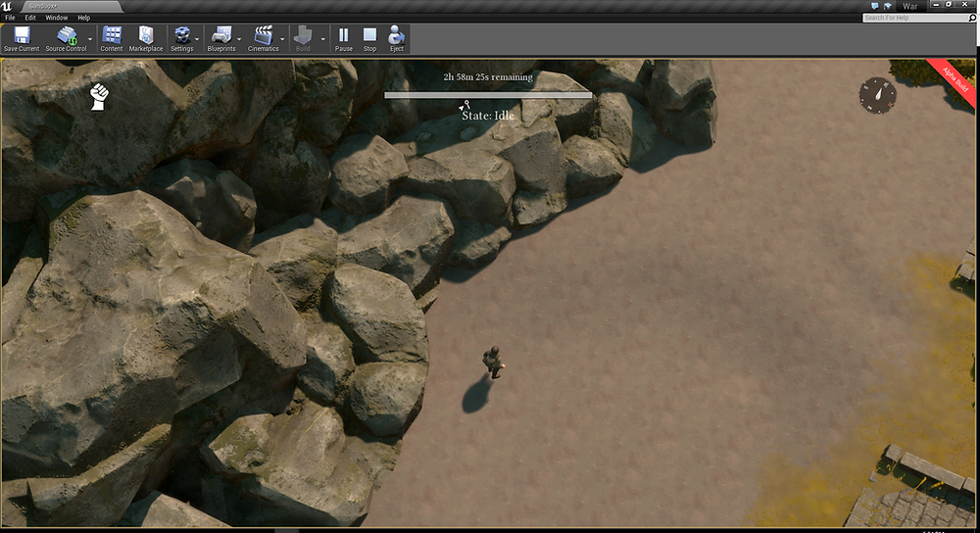The width and height of the screenshot is (980, 533).
Task: Open the Help menu
Action: [x=83, y=18]
